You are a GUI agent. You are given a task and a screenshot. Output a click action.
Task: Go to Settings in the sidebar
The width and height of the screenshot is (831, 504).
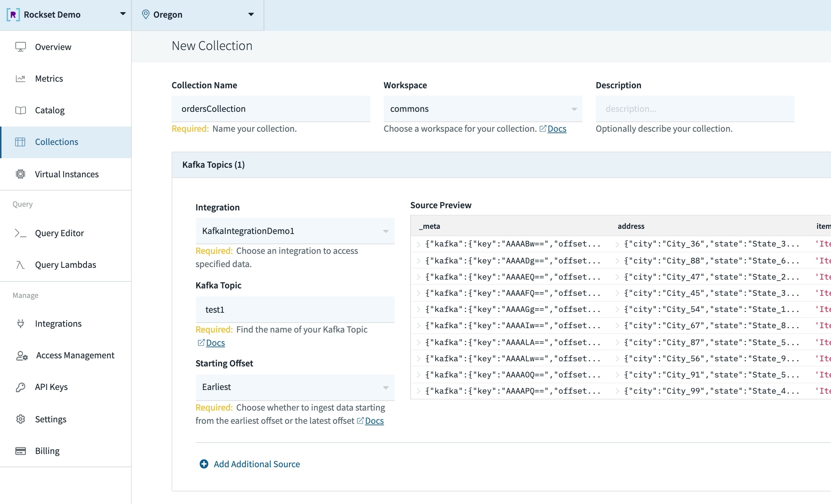point(50,419)
